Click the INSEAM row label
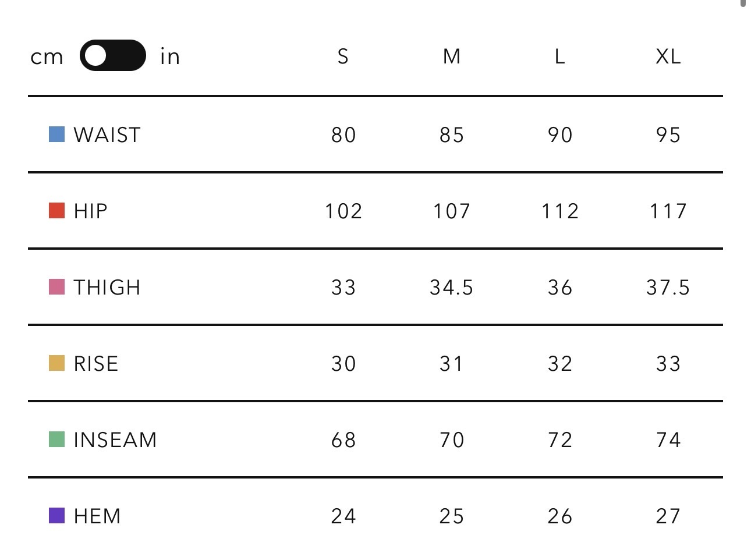 point(115,440)
